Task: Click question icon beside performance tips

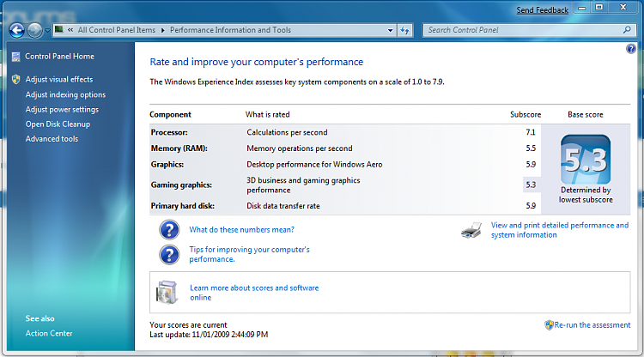Action: 169,255
